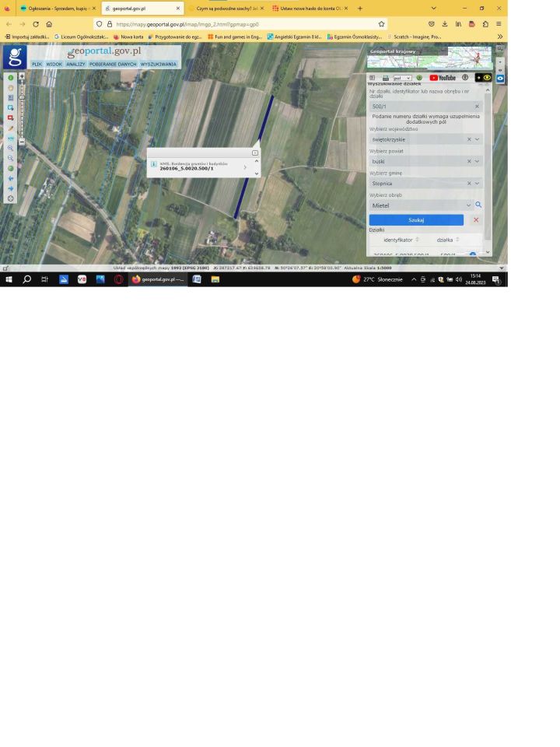Expand the gmina dropdown Stopnica
The width and height of the screenshot is (560, 747).
(477, 184)
